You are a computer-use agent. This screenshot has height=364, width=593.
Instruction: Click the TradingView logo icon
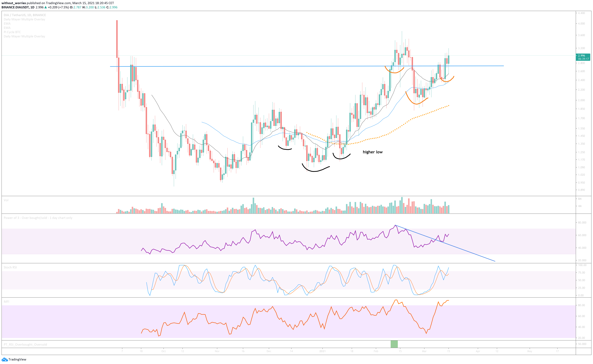[x=5, y=359]
